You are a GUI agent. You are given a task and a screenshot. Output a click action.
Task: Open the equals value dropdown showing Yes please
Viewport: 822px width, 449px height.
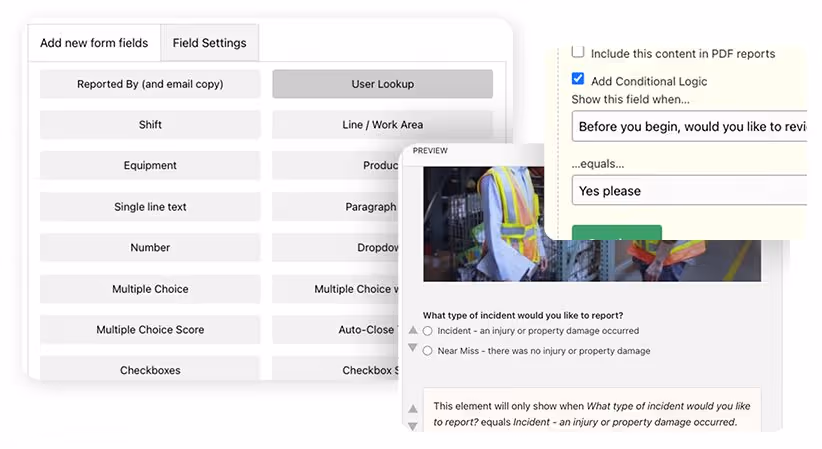689,190
